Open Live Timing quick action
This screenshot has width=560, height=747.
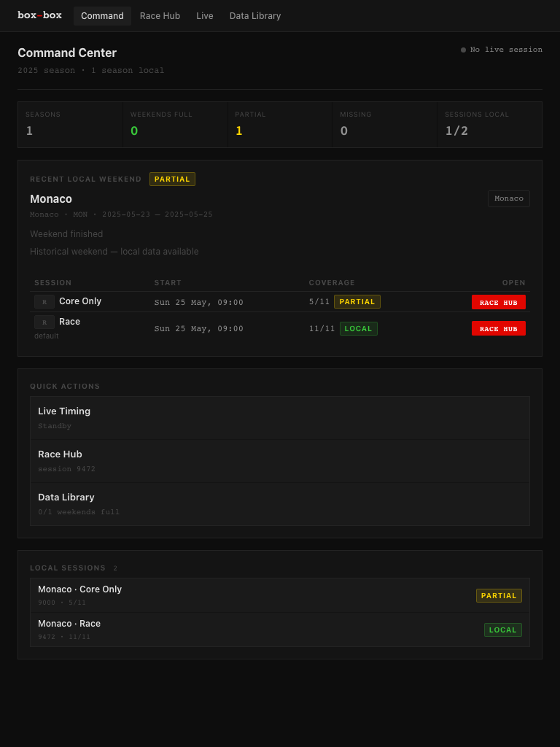click(280, 418)
